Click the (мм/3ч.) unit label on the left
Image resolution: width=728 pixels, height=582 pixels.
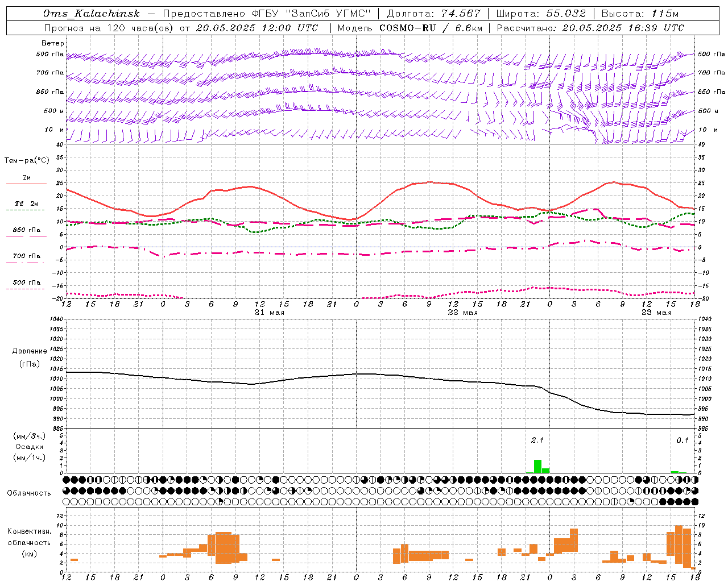click(30, 436)
